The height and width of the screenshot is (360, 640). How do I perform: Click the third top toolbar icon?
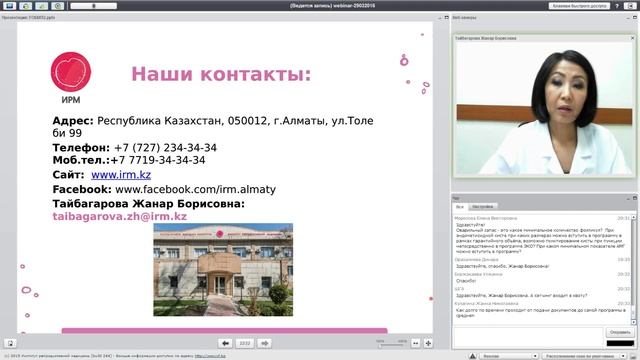(x=42, y=6)
